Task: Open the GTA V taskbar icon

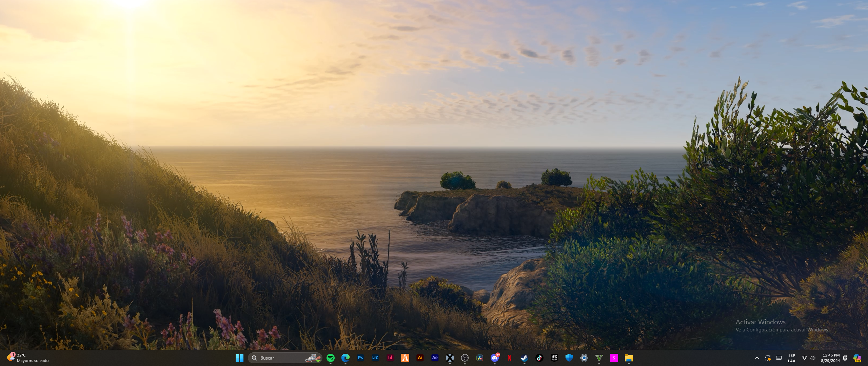Action: point(599,358)
